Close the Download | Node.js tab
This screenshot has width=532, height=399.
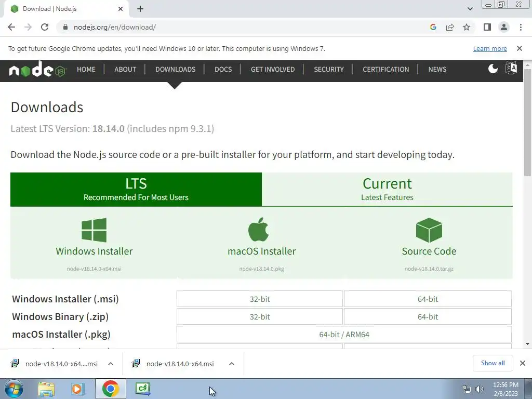[x=121, y=9]
